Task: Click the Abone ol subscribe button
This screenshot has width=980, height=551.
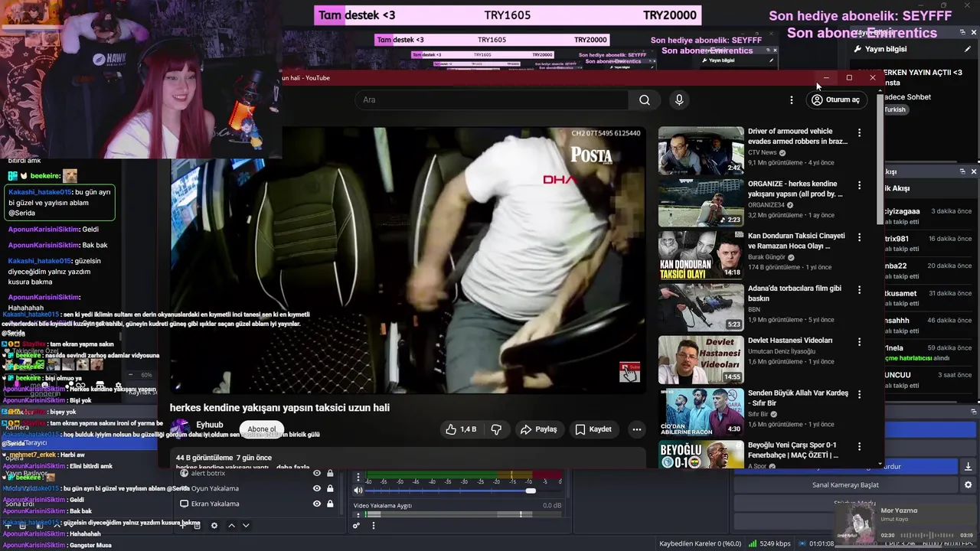Action: pyautogui.click(x=261, y=429)
